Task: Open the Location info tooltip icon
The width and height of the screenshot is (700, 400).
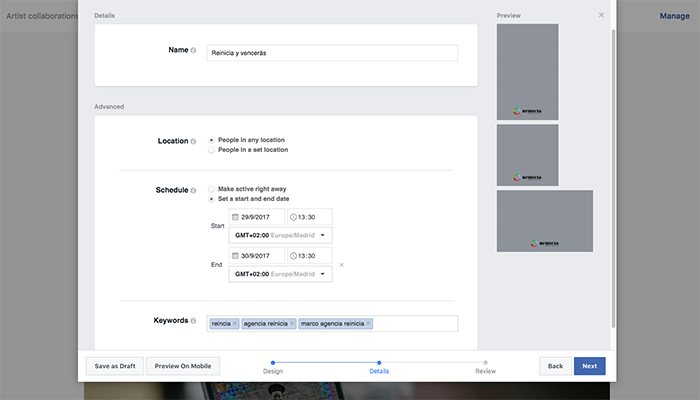Action: [193, 142]
